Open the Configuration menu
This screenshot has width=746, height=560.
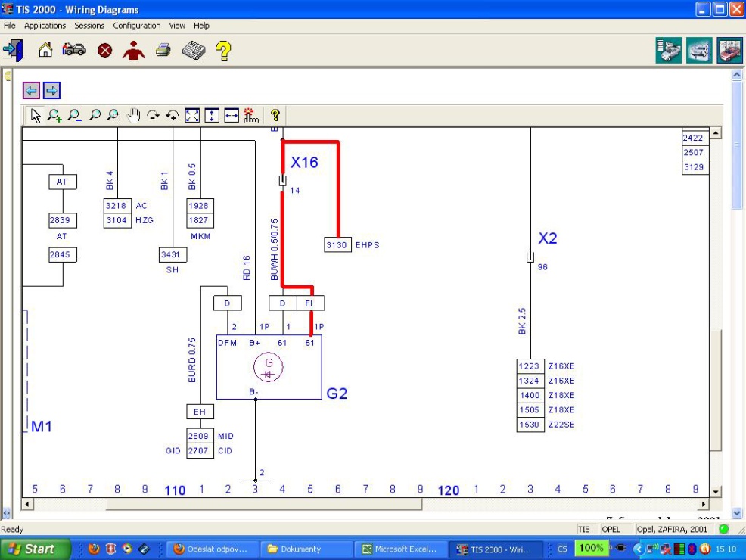tap(137, 26)
